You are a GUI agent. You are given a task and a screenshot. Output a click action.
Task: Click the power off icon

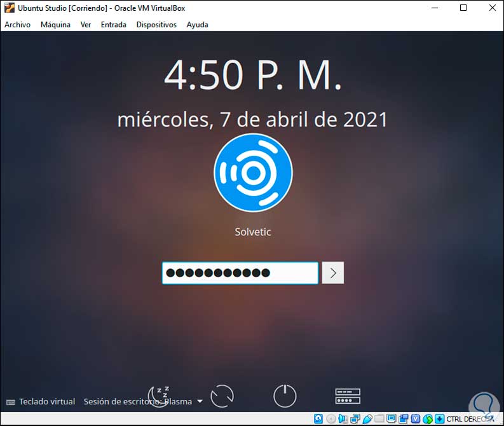(285, 396)
